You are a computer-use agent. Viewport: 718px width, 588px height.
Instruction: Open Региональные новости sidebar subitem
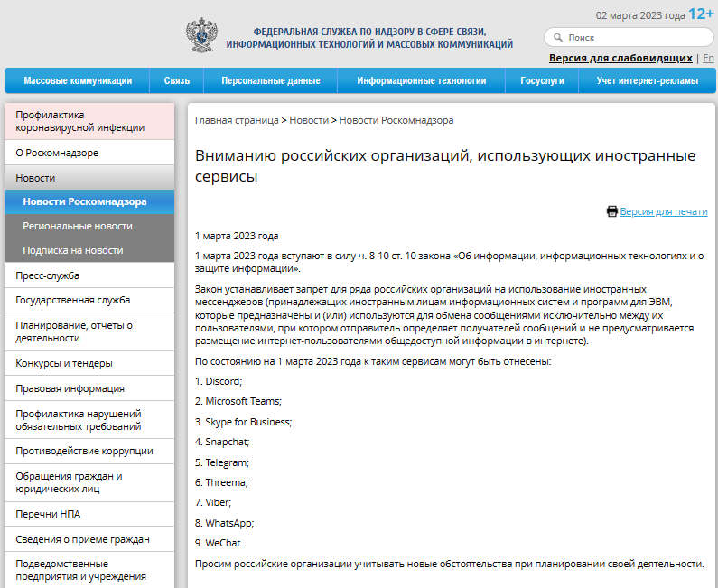click(x=89, y=226)
